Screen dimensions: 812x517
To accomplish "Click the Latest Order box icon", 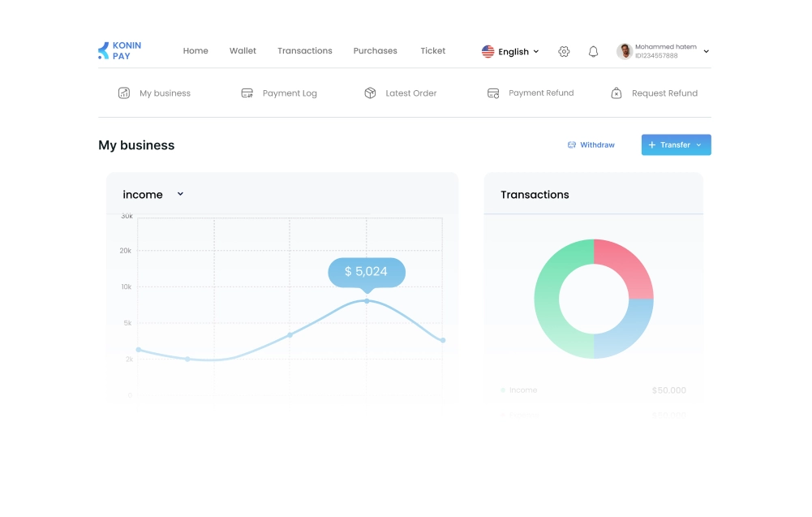I will tap(370, 93).
